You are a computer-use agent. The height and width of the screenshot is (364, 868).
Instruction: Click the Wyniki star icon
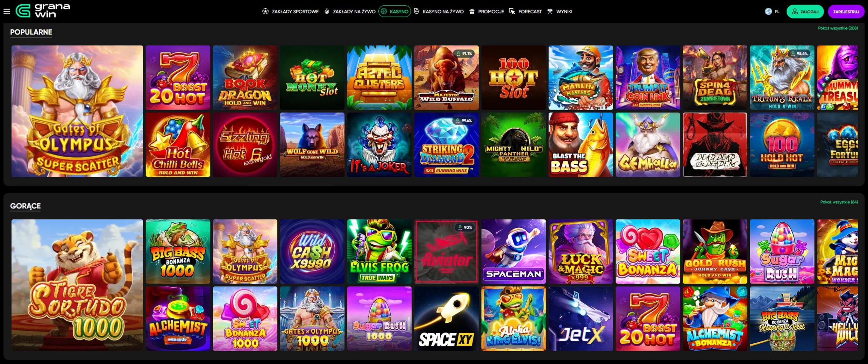[x=550, y=12]
